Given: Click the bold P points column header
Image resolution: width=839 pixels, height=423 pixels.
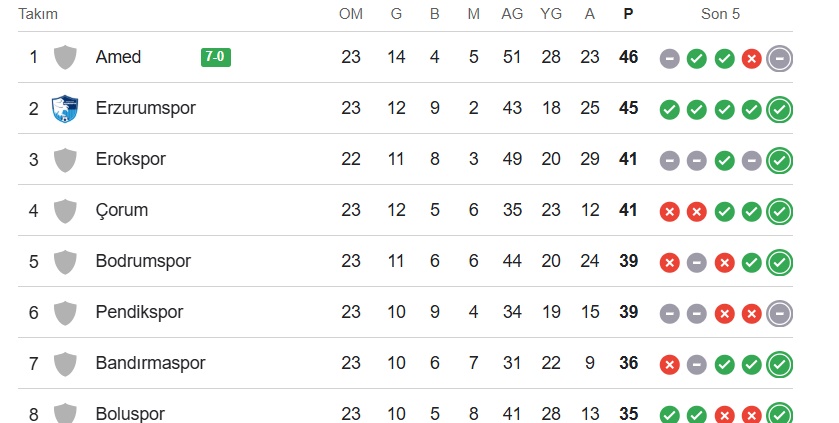Looking at the screenshot, I should coord(628,14).
